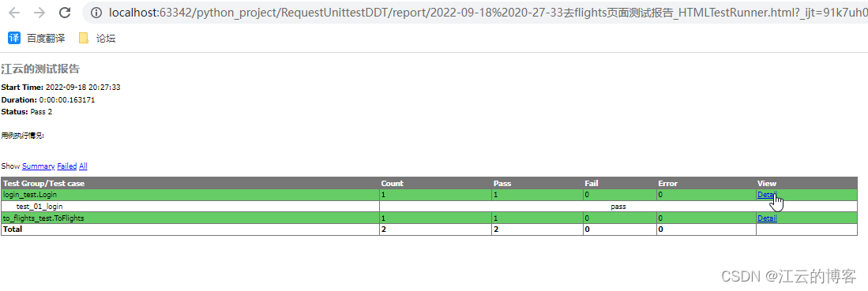This screenshot has height=291, width=868.
Task: Click the browser back arrow
Action: [14, 13]
